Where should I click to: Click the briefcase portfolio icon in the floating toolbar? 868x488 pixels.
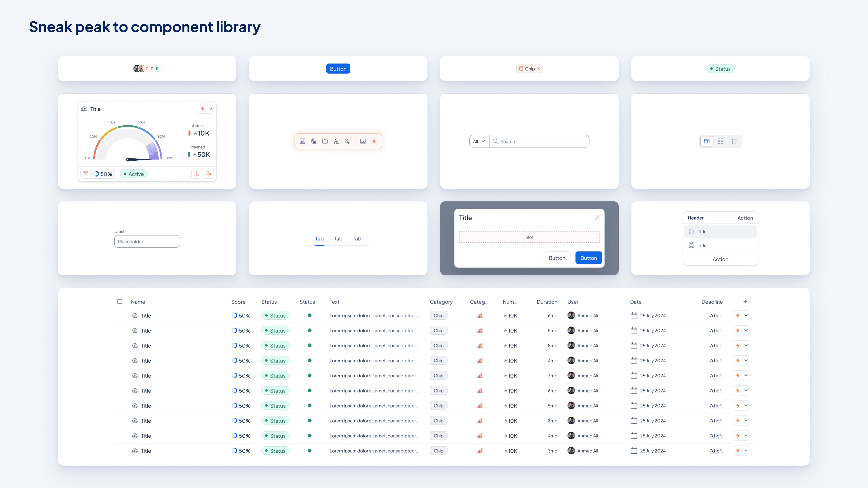pos(314,141)
